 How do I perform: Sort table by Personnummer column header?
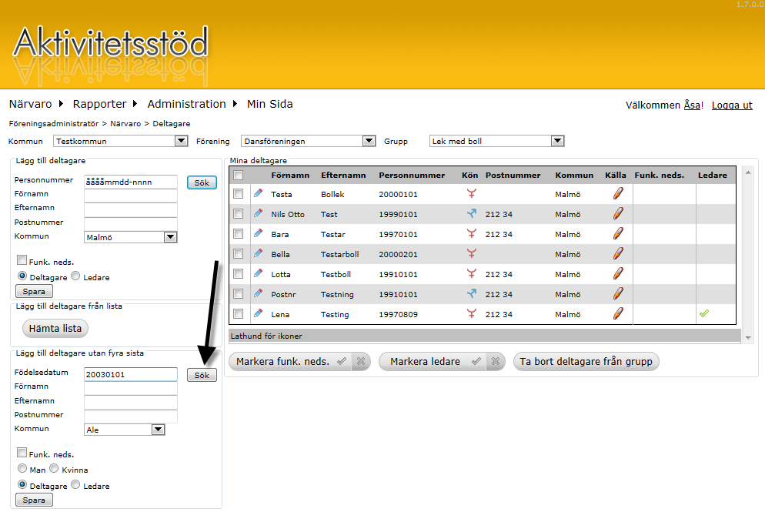[412, 175]
